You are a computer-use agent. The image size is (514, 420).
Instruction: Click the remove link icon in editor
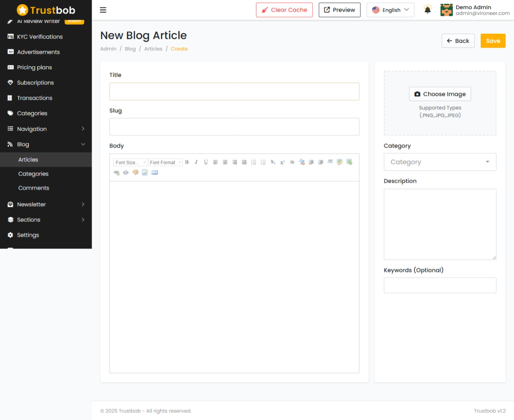point(126,172)
